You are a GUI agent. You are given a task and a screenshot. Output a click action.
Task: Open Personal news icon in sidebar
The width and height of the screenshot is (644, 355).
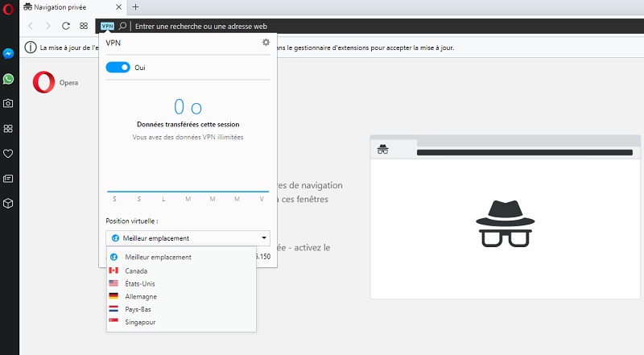tap(8, 179)
